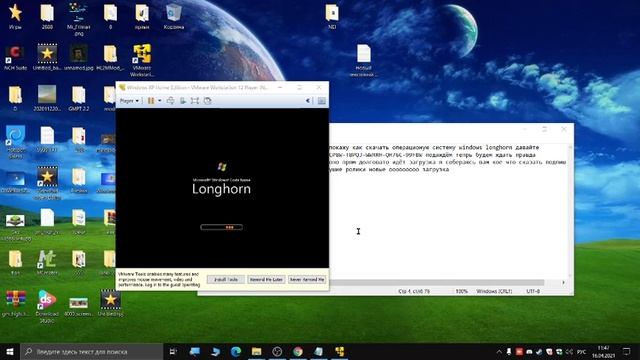The width and height of the screenshot is (640, 360).
Task: Switch to VMware Player taskbar button
Action: click(x=339, y=351)
